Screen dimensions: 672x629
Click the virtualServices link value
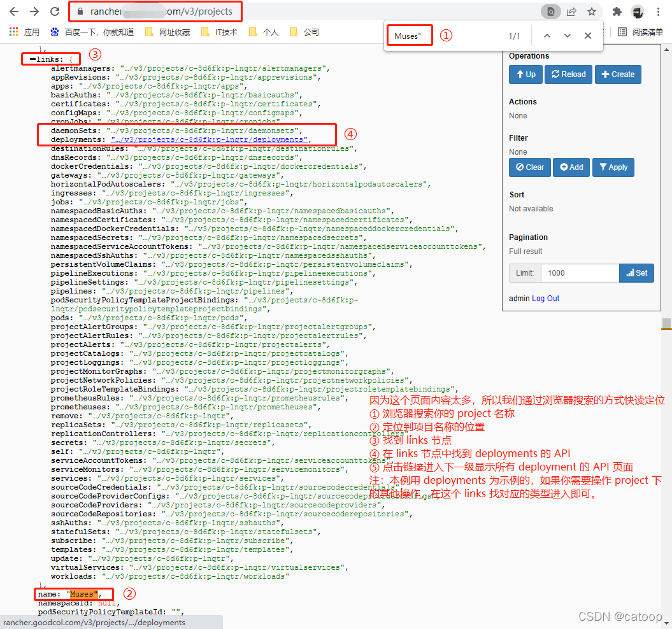click(236, 567)
